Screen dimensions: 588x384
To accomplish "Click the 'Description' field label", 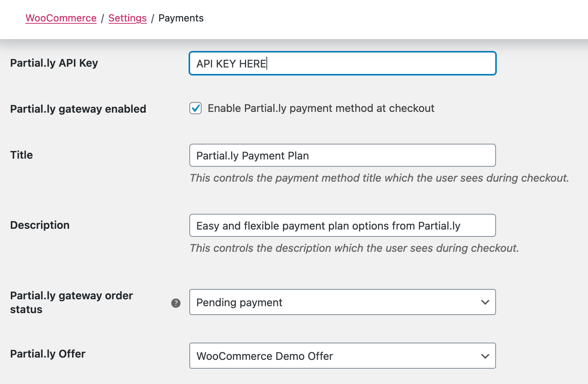I will [x=40, y=225].
